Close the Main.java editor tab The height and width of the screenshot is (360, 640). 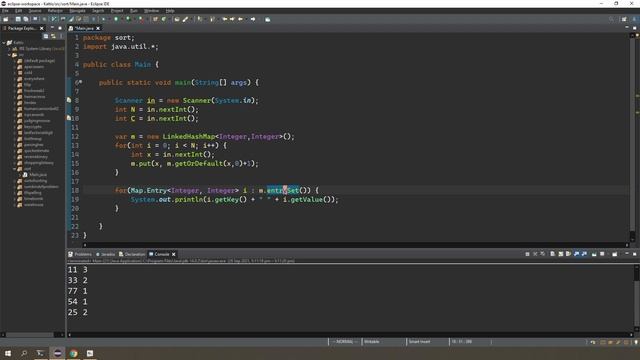tap(98, 28)
